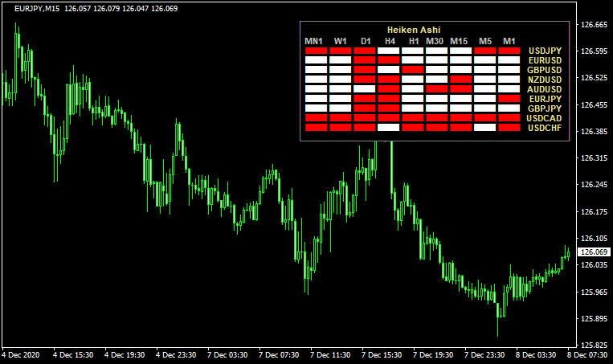
Task: Click the M15 timeframe column header
Action: coord(459,41)
